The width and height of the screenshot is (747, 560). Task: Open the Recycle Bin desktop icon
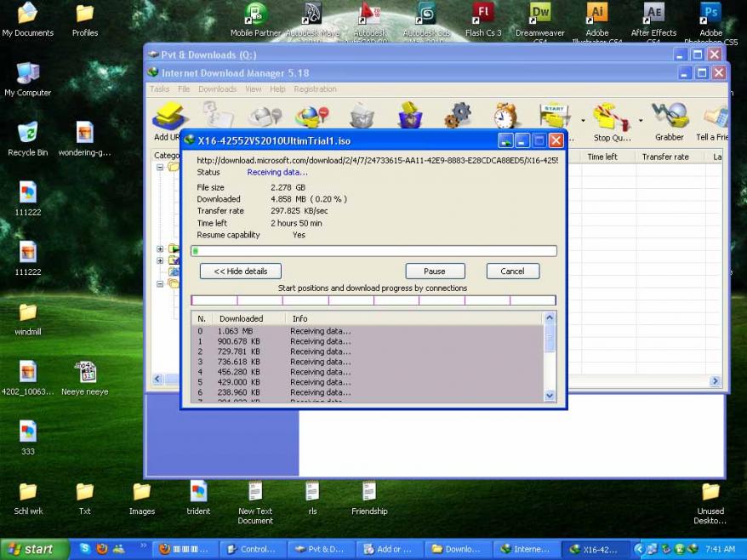(x=27, y=139)
